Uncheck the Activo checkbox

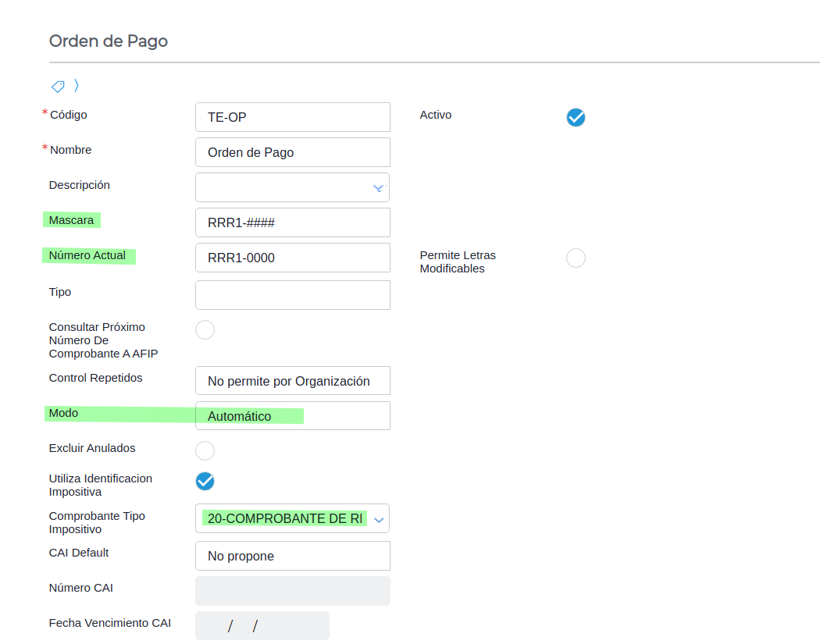(x=576, y=117)
